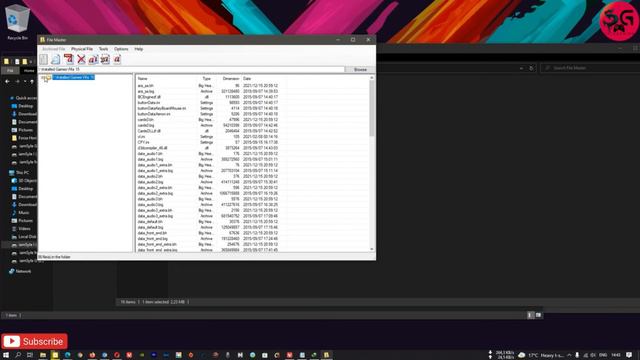Switch Explorer to details view icon in status bar
This screenshot has width=640, height=360.
coord(530,315)
